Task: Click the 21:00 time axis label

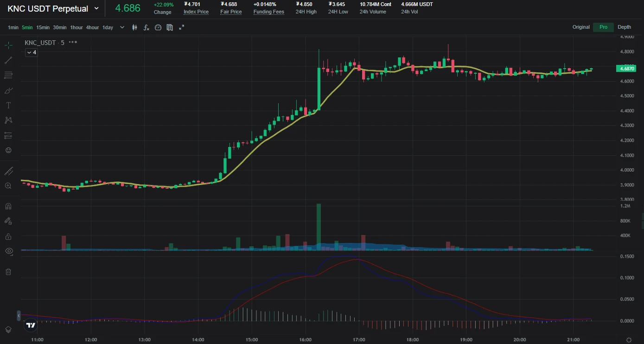Action: tap(574, 339)
